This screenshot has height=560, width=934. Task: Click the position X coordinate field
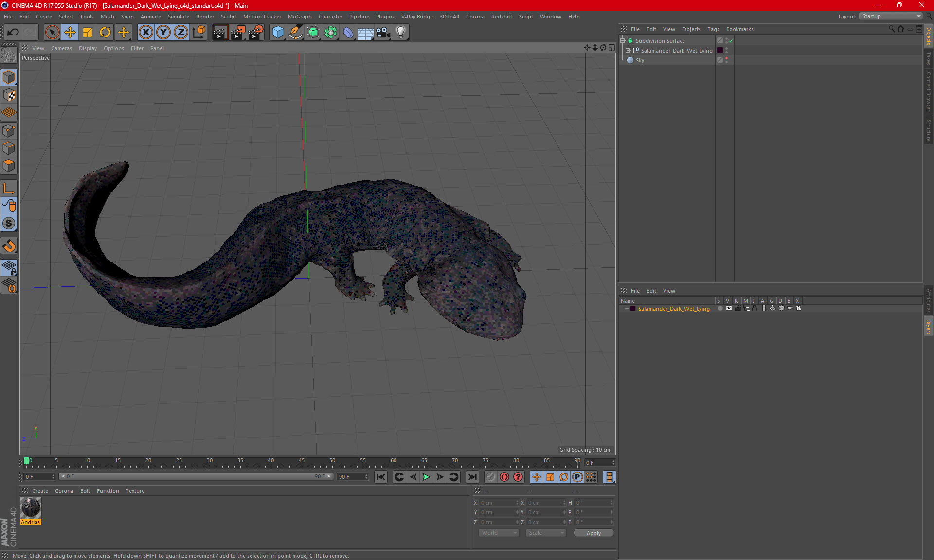pos(498,503)
